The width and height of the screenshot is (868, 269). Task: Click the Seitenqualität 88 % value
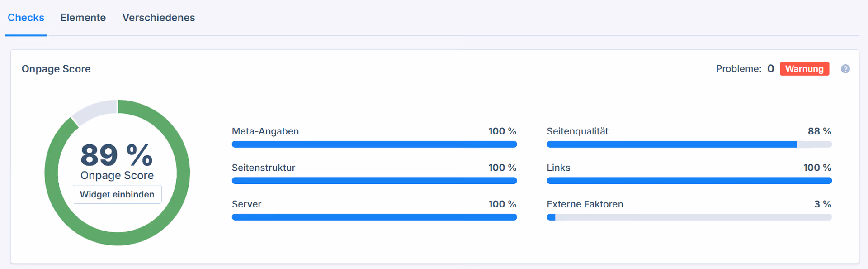(819, 131)
